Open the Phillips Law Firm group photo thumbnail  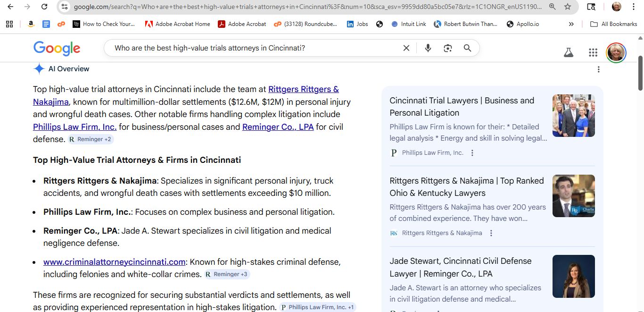574,116
